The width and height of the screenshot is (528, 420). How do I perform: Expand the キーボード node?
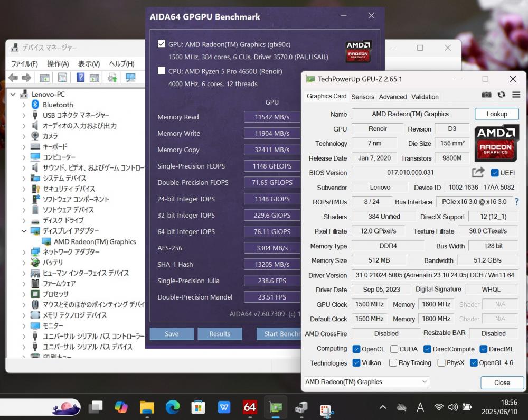coord(24,147)
